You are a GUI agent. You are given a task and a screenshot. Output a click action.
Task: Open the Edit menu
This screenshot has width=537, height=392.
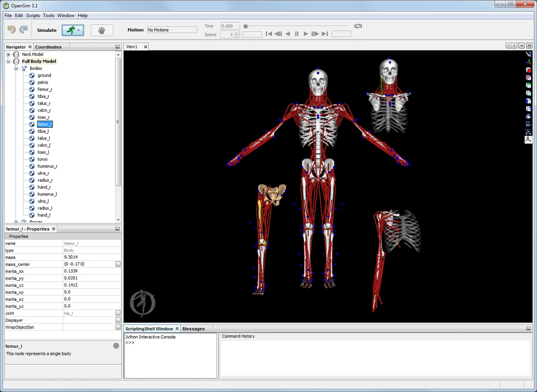[19, 15]
